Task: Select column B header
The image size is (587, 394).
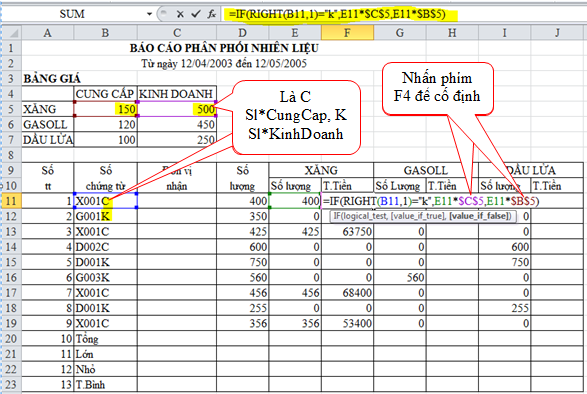Action: pos(105,33)
